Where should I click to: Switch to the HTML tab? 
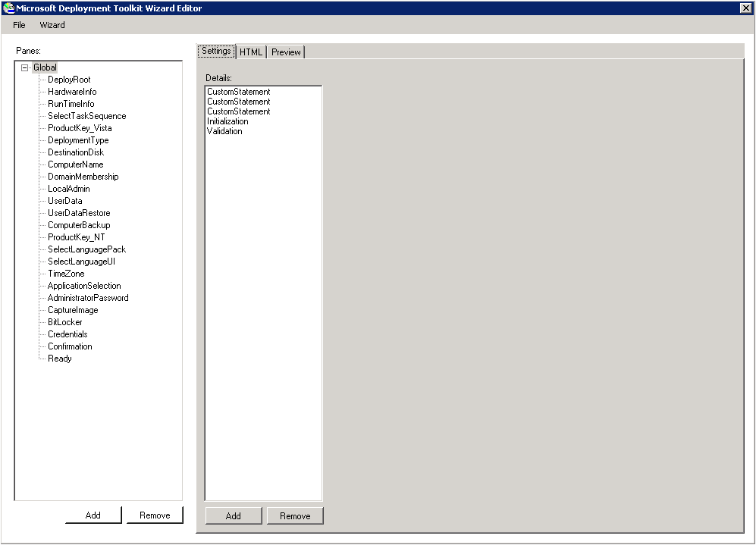[250, 52]
